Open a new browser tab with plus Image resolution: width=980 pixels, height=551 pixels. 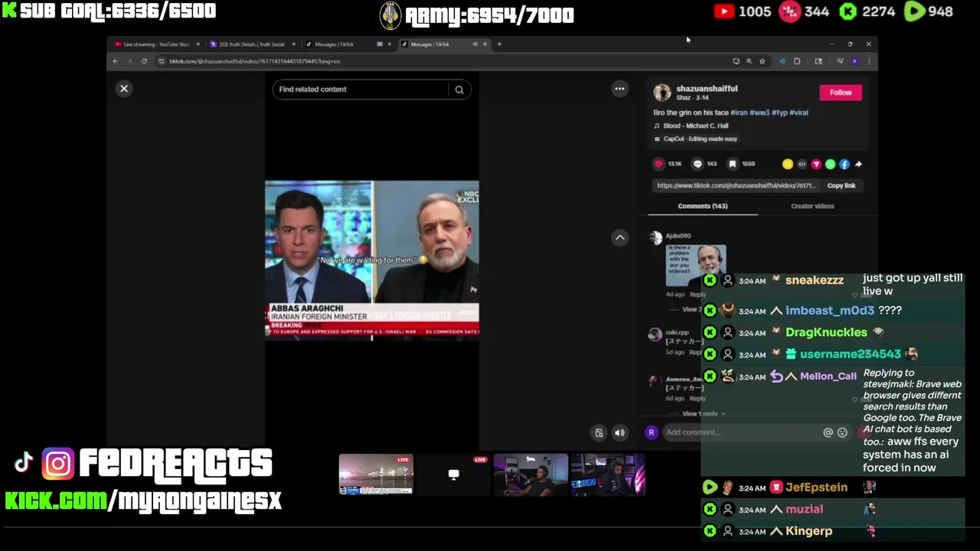tap(499, 44)
